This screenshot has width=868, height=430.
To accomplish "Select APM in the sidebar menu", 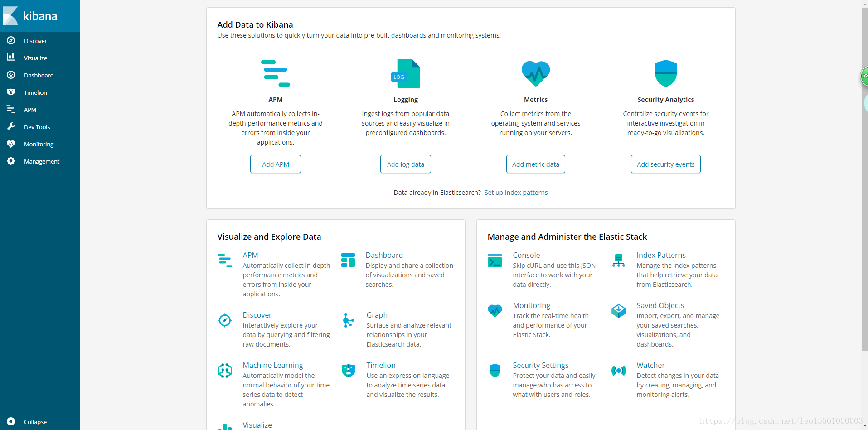I will pyautogui.click(x=30, y=110).
